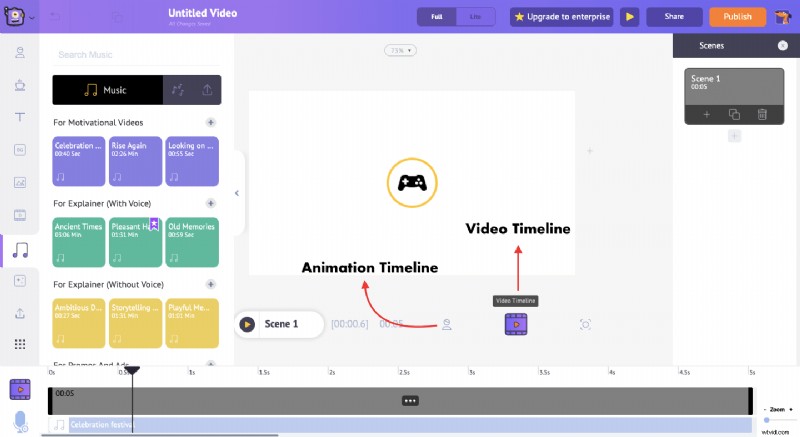Click Upgrade to enterprise button

562,17
